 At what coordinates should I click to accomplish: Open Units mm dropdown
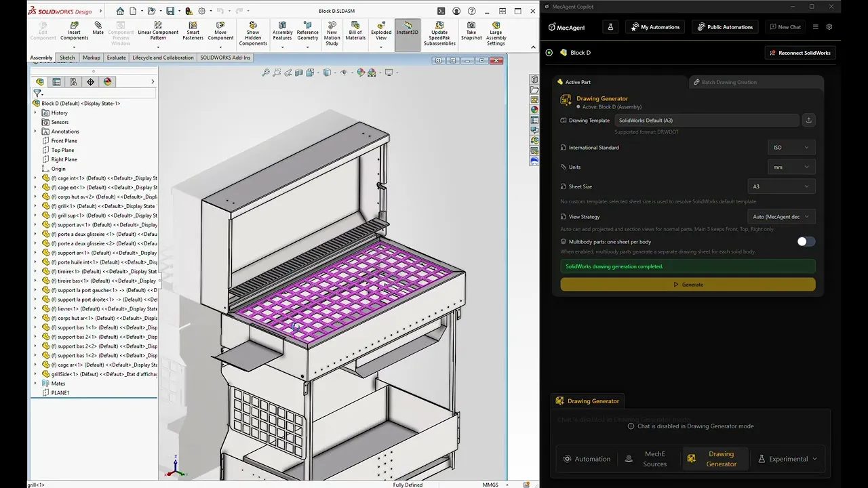coord(791,167)
